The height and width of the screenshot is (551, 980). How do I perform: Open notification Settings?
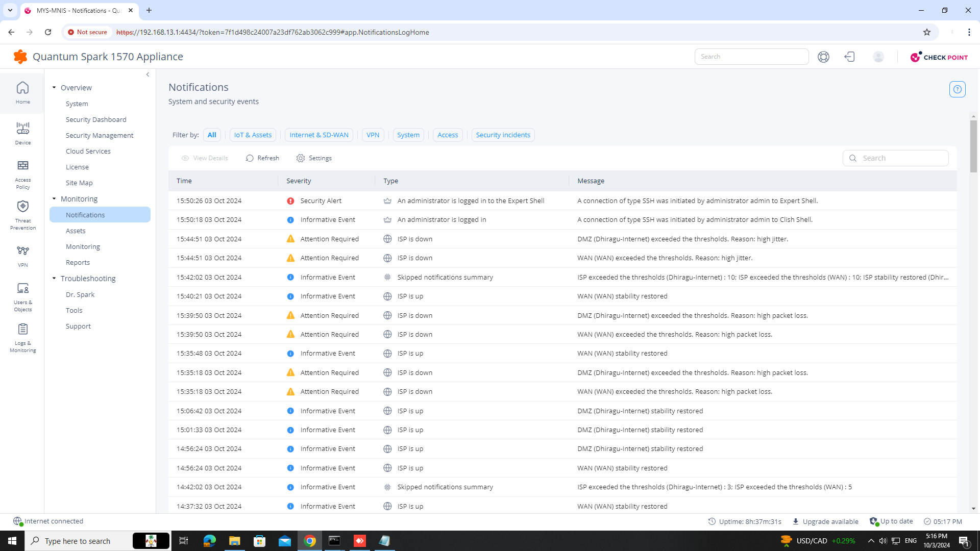(314, 158)
